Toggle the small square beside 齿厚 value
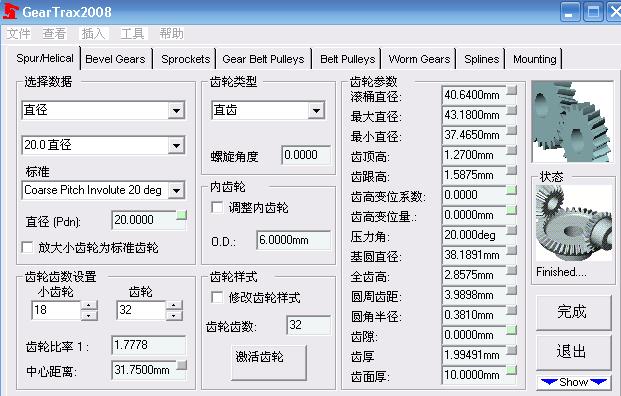The height and width of the screenshot is (396, 621). pyautogui.click(x=512, y=350)
